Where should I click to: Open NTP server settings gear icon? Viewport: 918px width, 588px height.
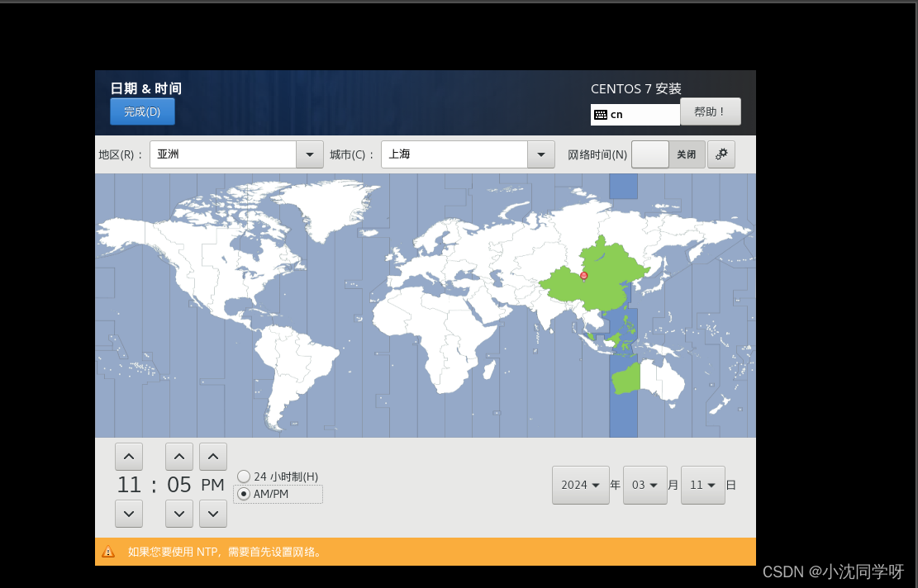click(x=721, y=154)
